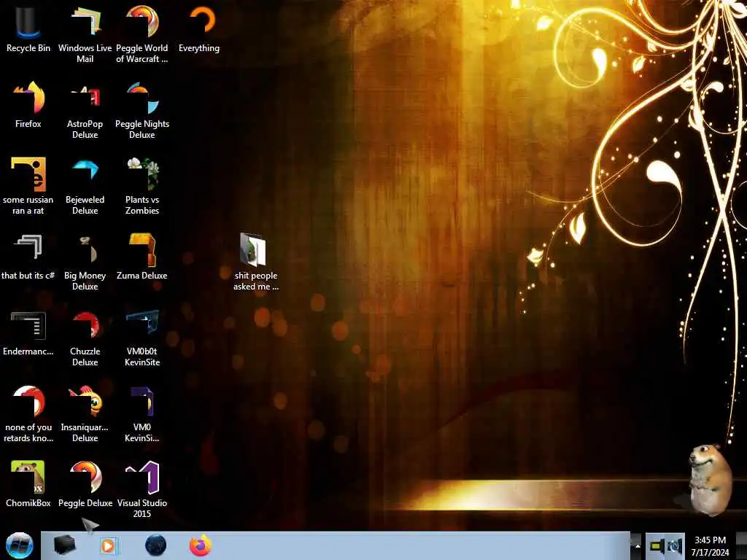Select the Zuma Deluxe shortcut
747x560 pixels.
142,257
